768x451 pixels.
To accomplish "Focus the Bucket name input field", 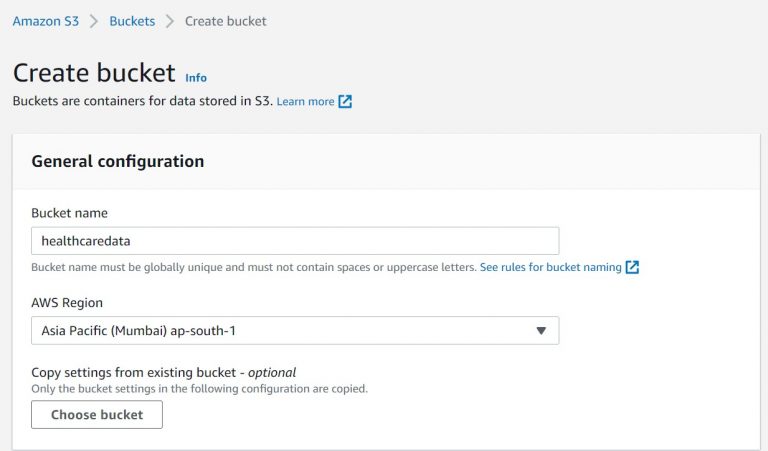I will click(295, 241).
